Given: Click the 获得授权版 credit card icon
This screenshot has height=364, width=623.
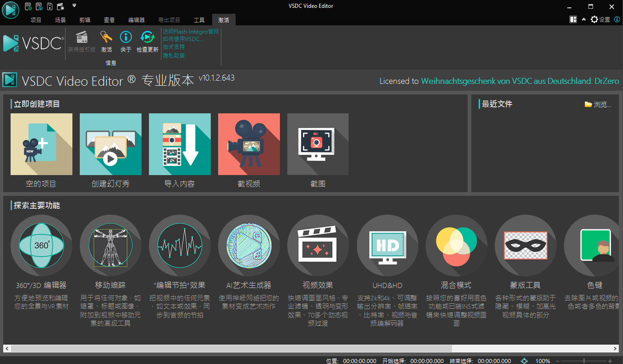Looking at the screenshot, I should [x=82, y=37].
